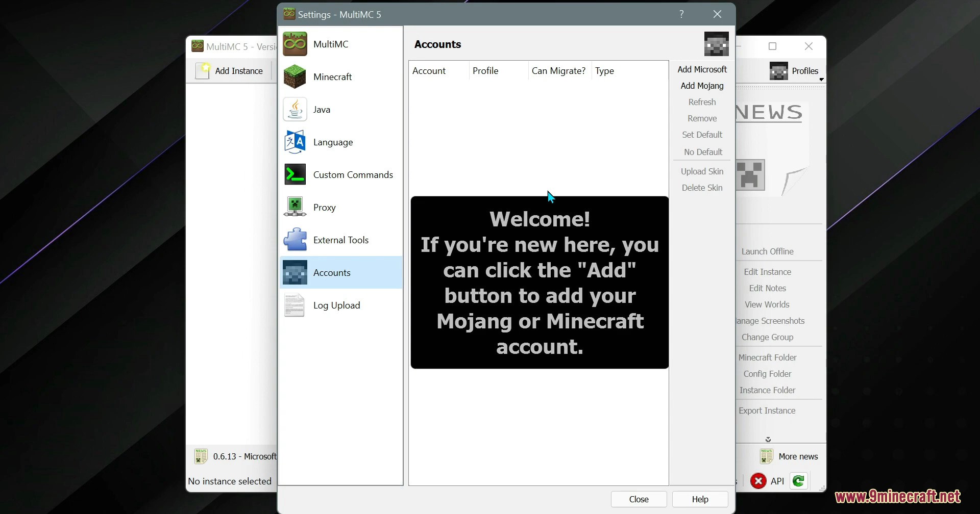Open the MultiMC settings page icon
This screenshot has height=514, width=980.
(x=295, y=44)
